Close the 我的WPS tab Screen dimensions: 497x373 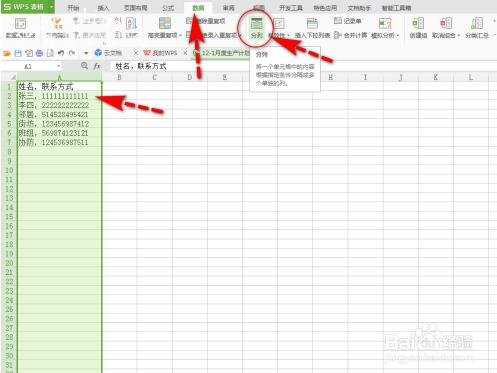185,53
